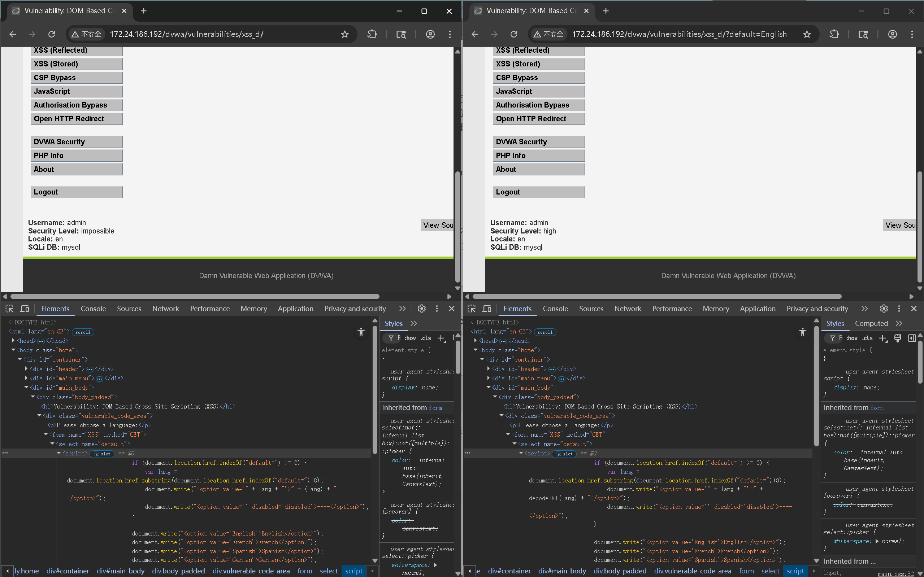924x577 pixels.
Task: Reload the page in right browser window
Action: (x=514, y=34)
